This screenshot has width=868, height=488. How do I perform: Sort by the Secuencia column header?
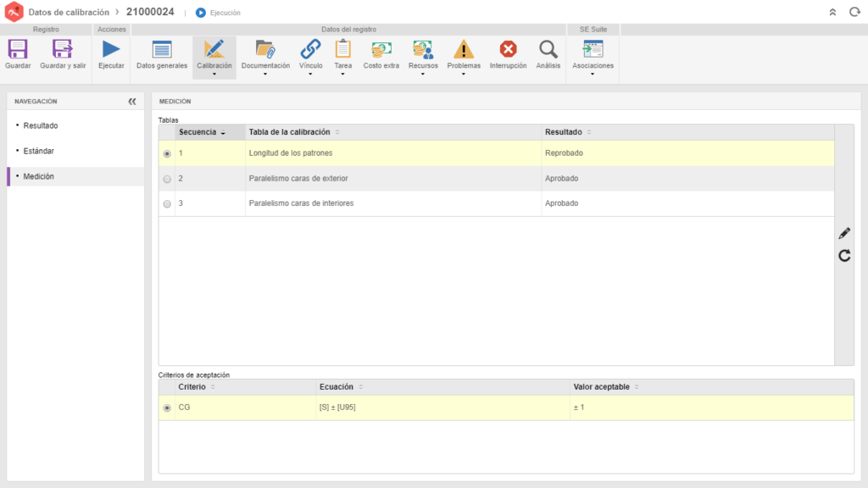pyautogui.click(x=202, y=132)
